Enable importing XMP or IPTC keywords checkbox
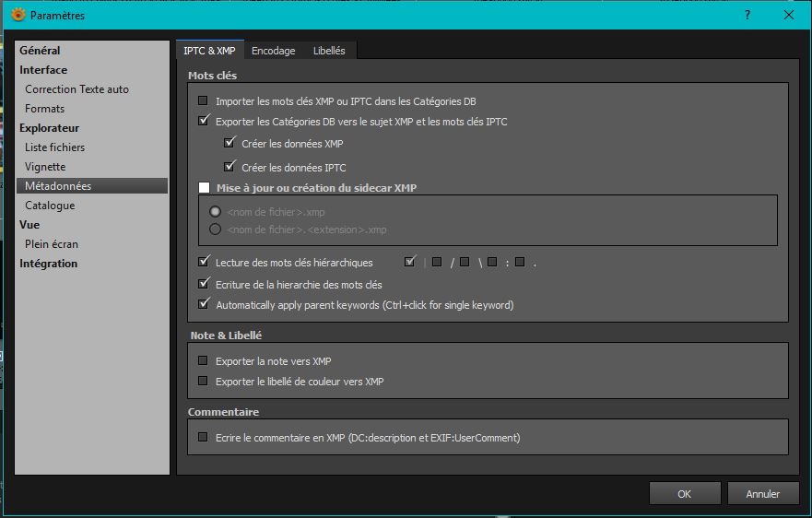This screenshot has width=812, height=518. click(204, 100)
